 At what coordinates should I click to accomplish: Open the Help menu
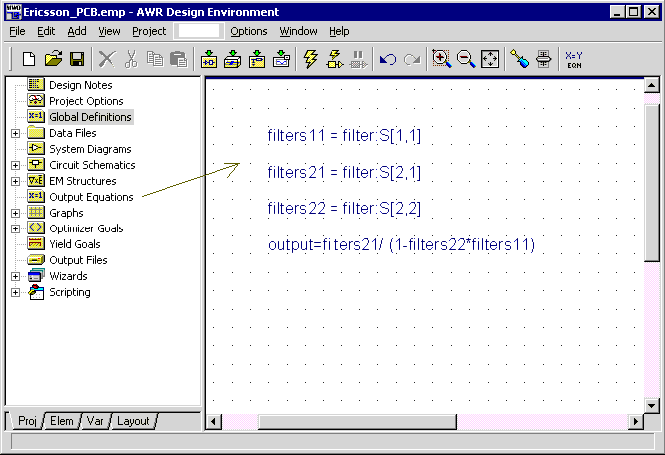tap(339, 31)
